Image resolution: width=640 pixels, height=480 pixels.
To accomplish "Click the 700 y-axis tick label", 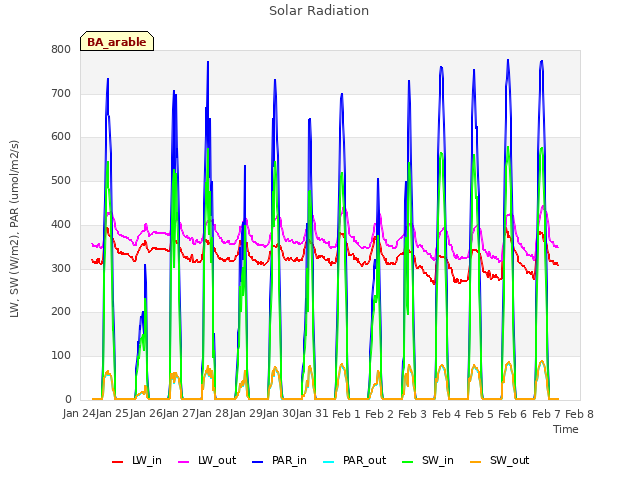I will click(x=61, y=93).
